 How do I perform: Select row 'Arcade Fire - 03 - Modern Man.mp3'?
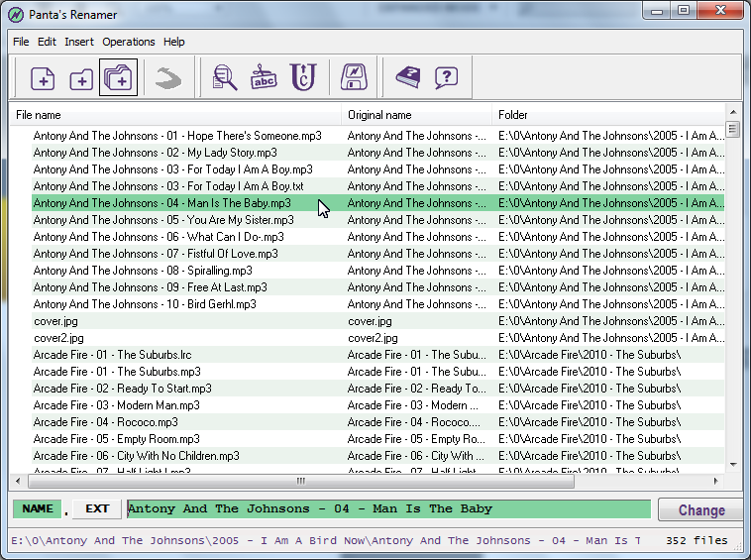pos(378,405)
